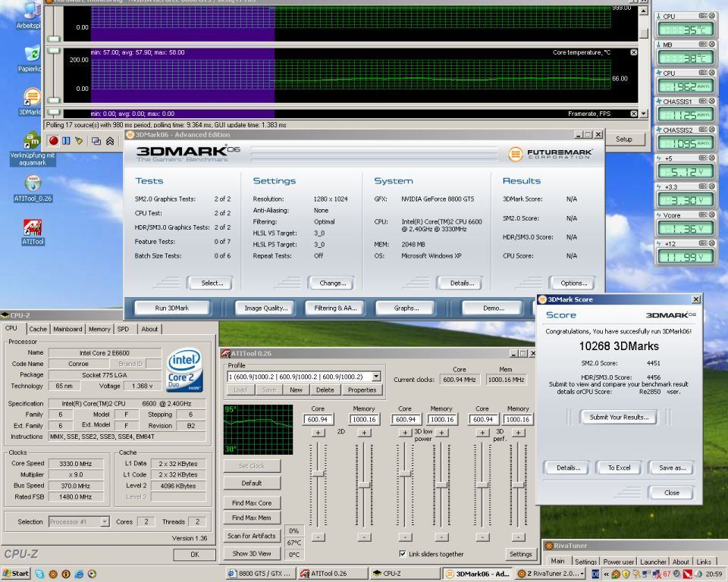Open the Launcher tab in RivaTuner

coord(653,562)
